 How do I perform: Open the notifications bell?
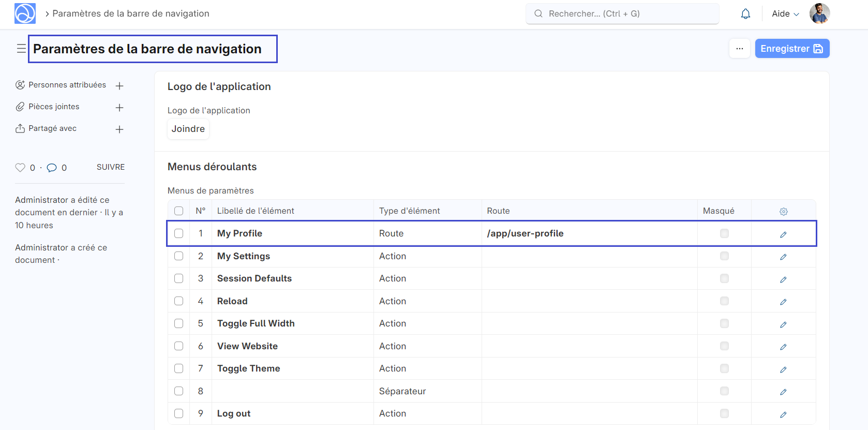(x=745, y=14)
